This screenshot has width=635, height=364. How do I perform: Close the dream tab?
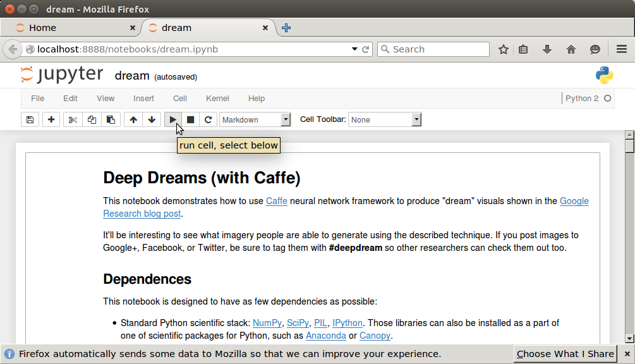pos(265,28)
